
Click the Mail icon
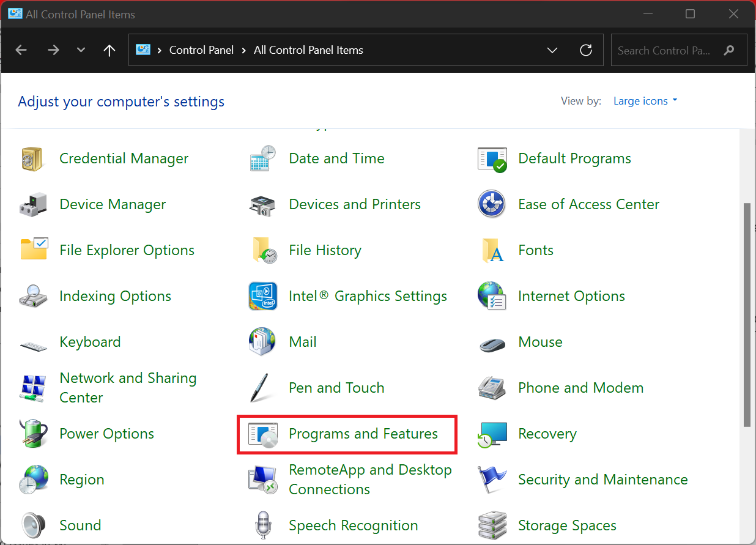pyautogui.click(x=263, y=342)
